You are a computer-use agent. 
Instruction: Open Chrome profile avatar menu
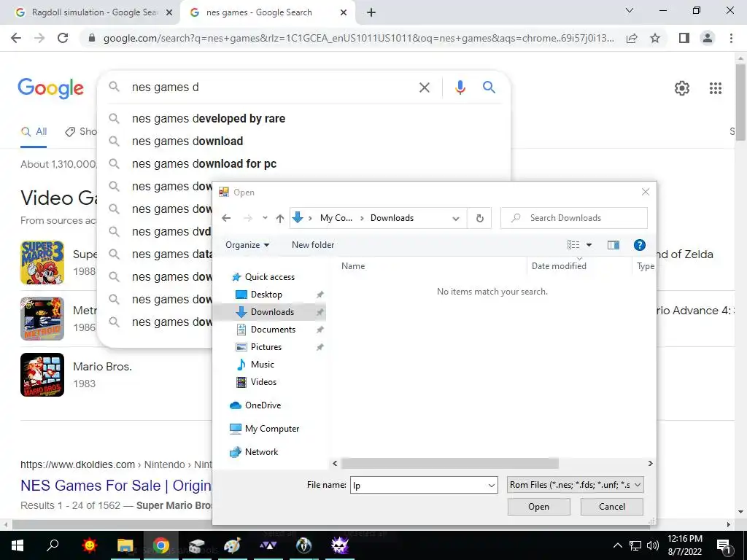coord(708,38)
